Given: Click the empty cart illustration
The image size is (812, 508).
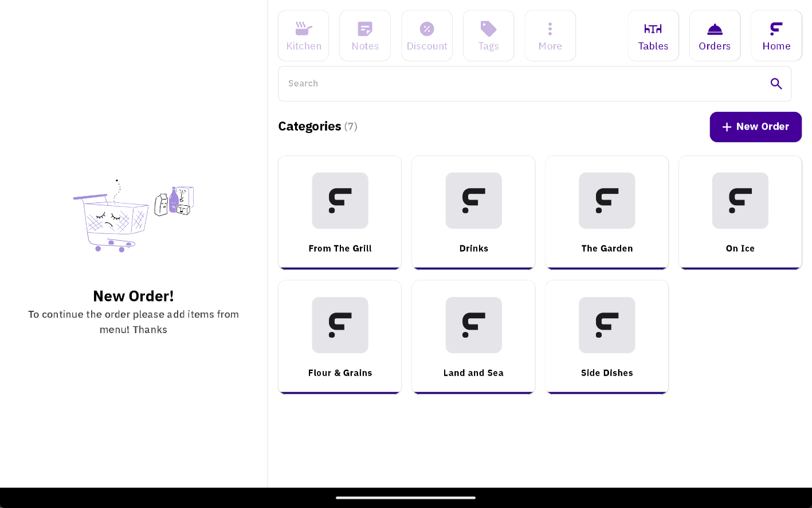Looking at the screenshot, I should 133,216.
